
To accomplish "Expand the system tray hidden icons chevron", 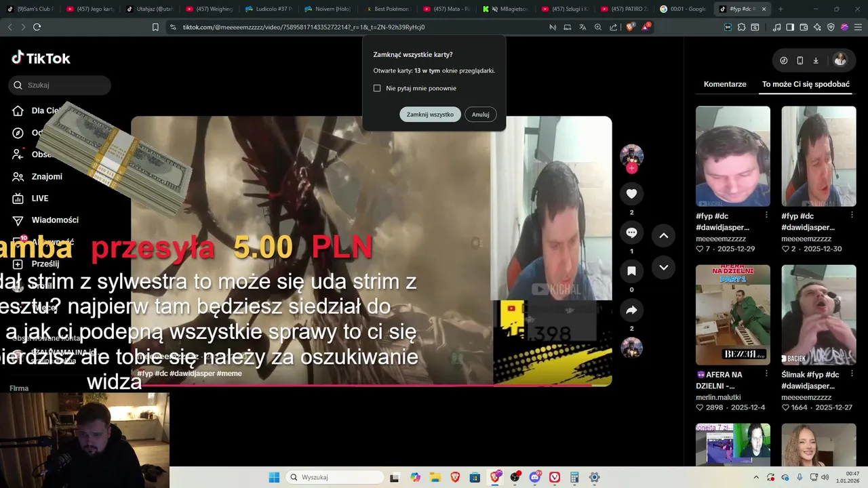I will click(756, 477).
